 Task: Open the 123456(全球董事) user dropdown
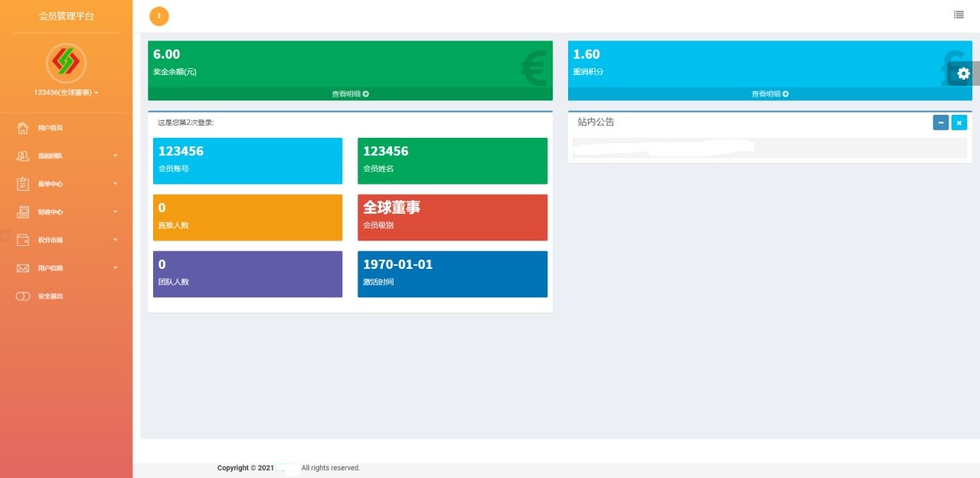pos(66,93)
